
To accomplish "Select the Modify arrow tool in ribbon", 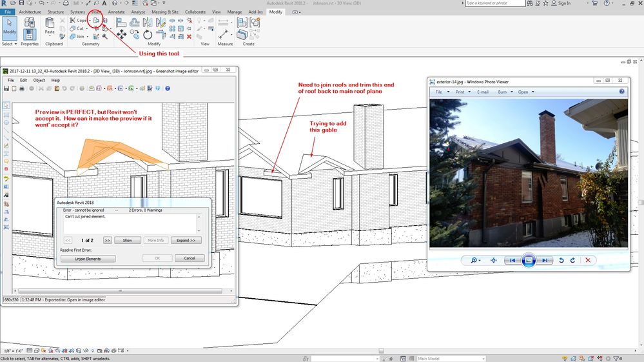I will pos(10,26).
